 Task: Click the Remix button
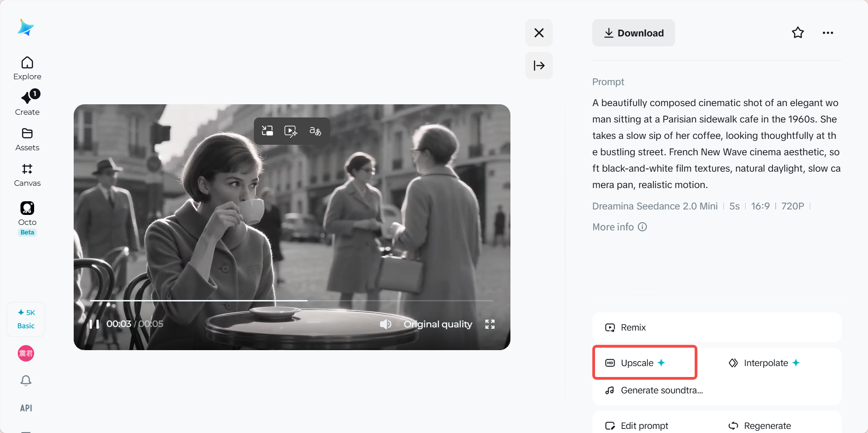[x=717, y=327]
